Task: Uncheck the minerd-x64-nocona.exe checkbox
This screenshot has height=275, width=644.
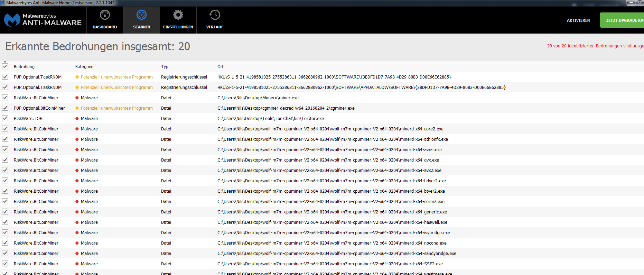Action: tap(5, 243)
